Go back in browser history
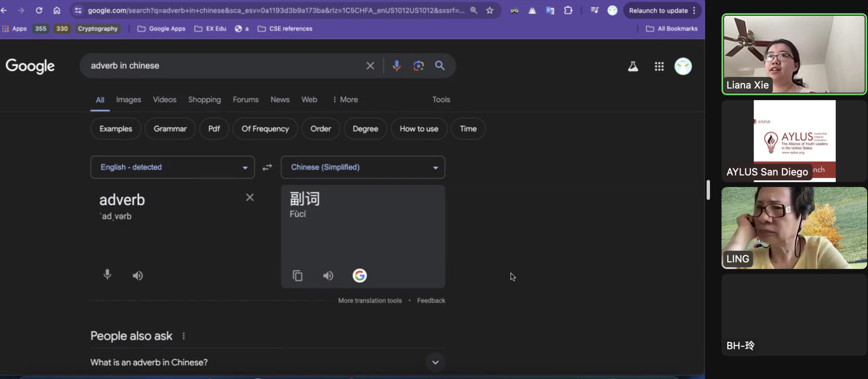868x379 pixels. point(4,10)
